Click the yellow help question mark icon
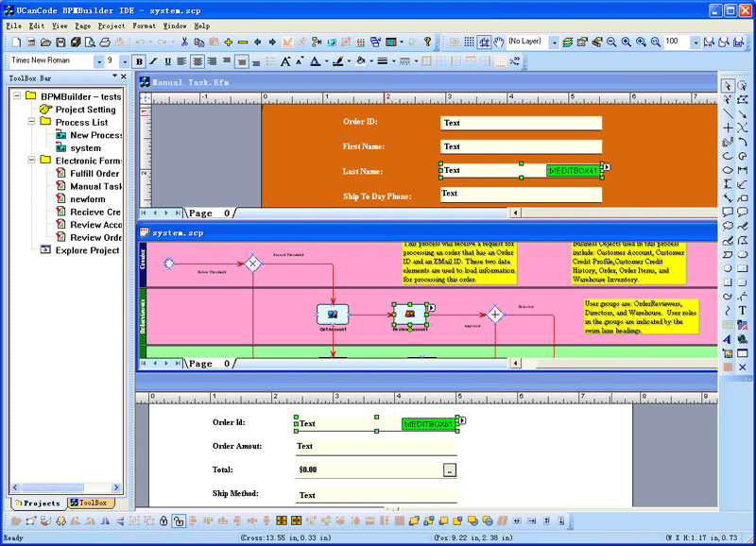This screenshot has height=546, width=756. point(427,43)
